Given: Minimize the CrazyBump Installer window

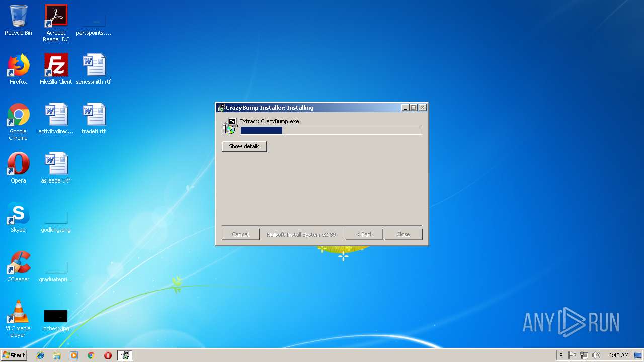Looking at the screenshot, I should pyautogui.click(x=406, y=108).
